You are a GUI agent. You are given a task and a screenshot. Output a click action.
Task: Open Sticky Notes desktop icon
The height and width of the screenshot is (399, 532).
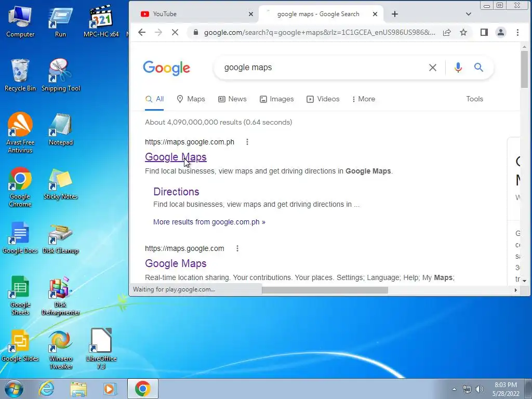coord(60,184)
